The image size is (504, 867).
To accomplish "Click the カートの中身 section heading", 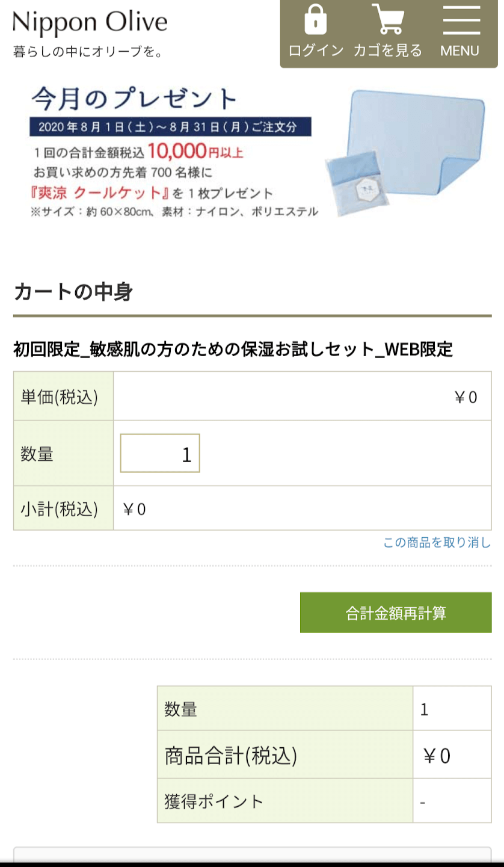I will coord(73,292).
